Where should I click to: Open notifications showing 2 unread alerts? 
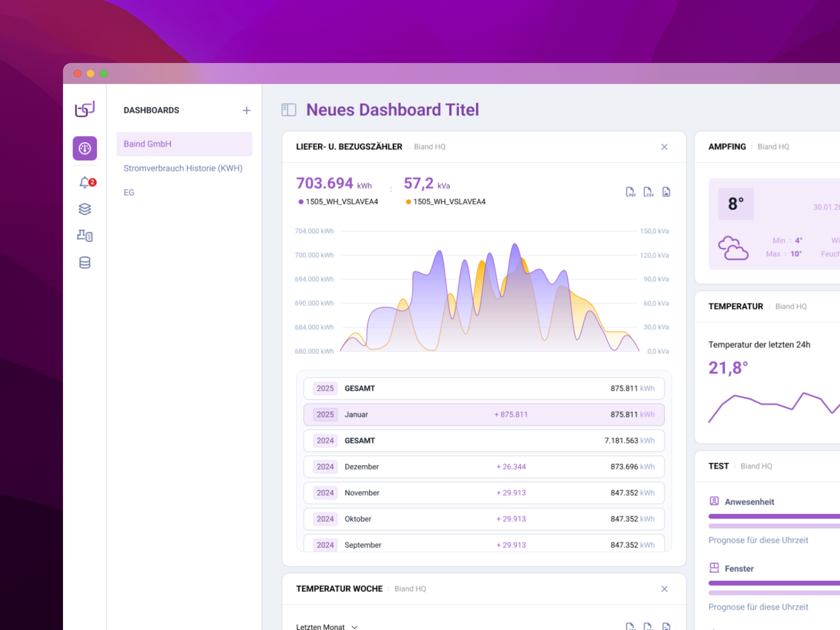[x=84, y=183]
